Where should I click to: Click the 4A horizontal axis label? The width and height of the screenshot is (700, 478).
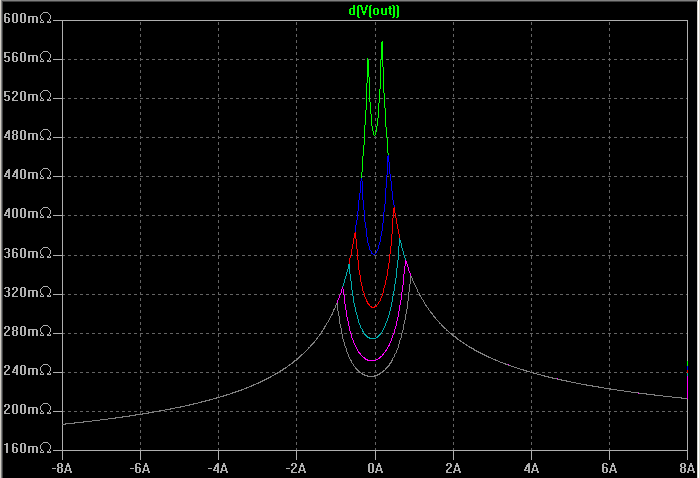[x=531, y=468]
